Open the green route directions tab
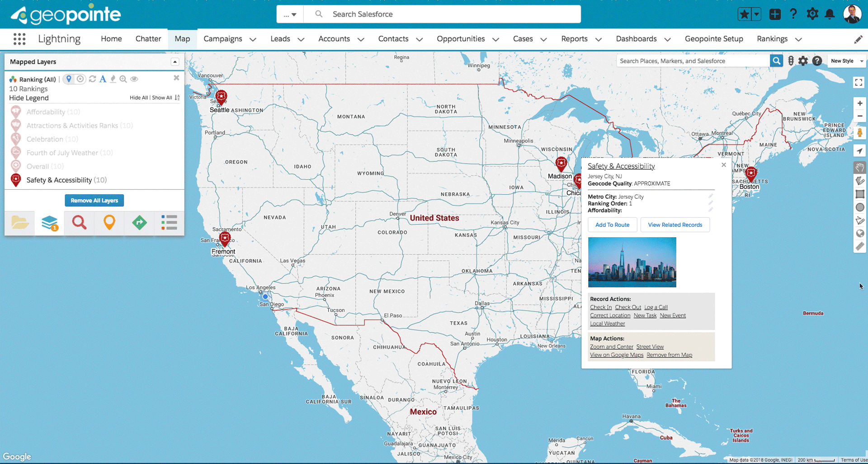 pos(139,223)
